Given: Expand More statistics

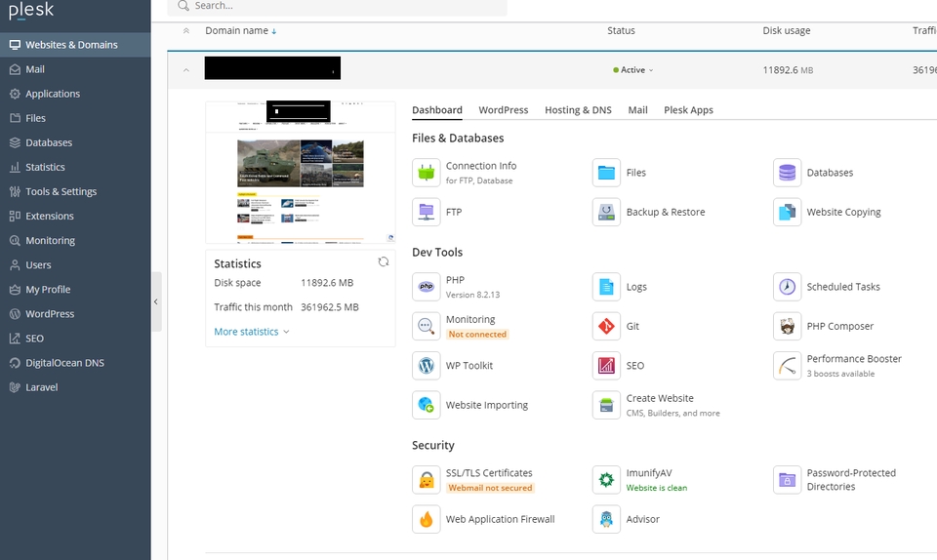Looking at the screenshot, I should tap(252, 332).
